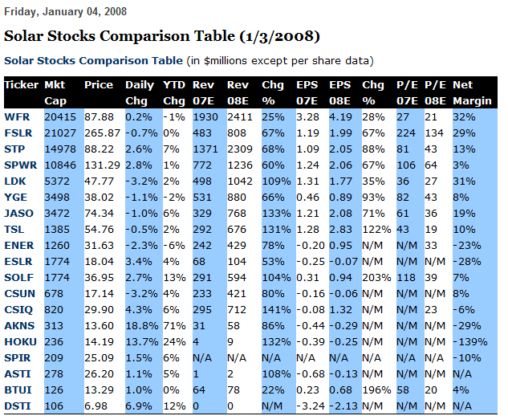The image size is (508, 420).
Task: Click the DSTI ticker in the last row
Action: 18,406
